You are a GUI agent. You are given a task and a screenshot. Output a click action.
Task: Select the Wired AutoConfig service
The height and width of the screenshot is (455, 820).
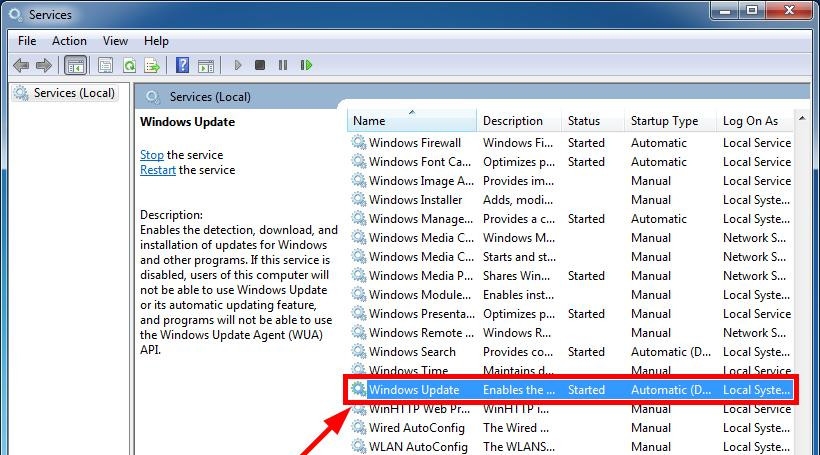click(x=416, y=428)
